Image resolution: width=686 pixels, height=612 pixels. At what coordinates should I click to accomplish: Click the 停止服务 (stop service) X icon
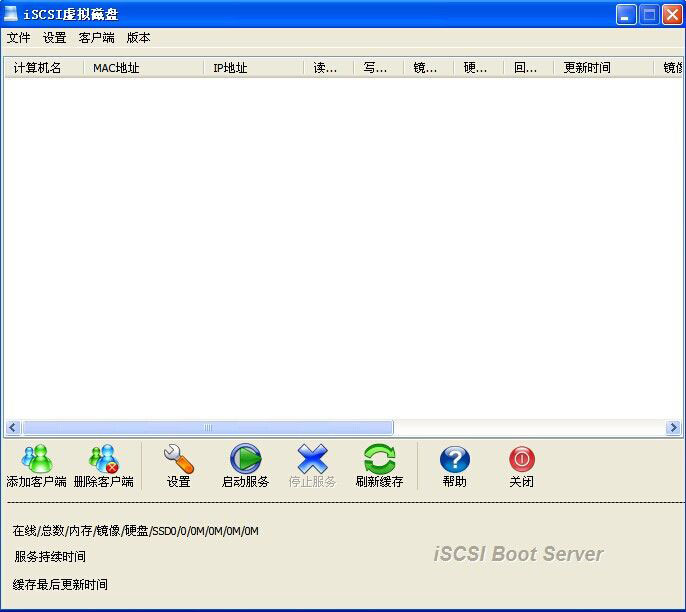(x=312, y=459)
